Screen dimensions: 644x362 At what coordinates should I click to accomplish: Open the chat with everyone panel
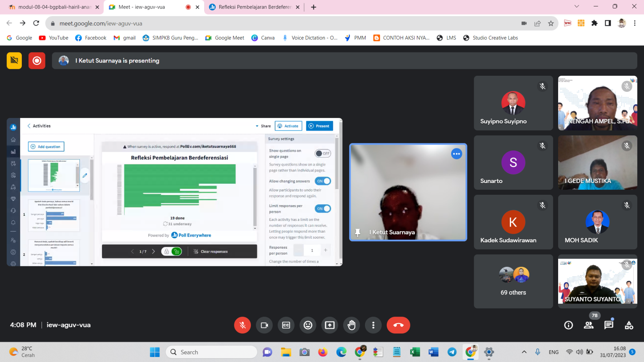(609, 325)
